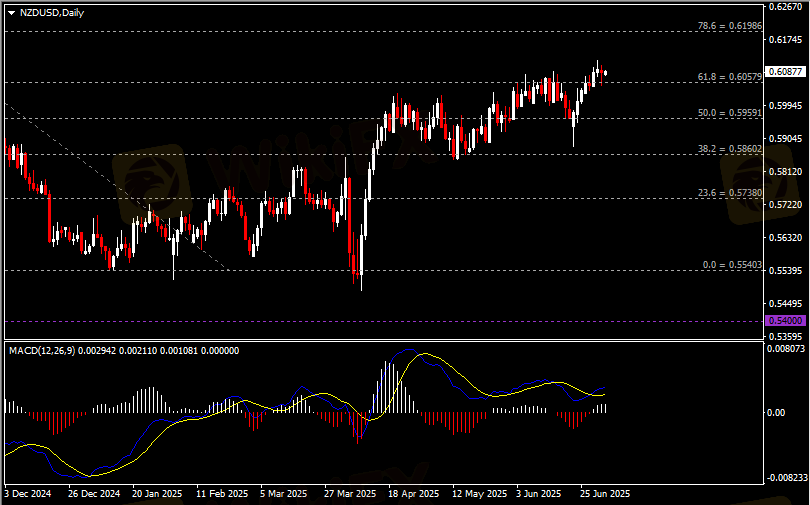The image size is (810, 505).
Task: Click the MACD scale value 0.008073
Action: (x=786, y=349)
